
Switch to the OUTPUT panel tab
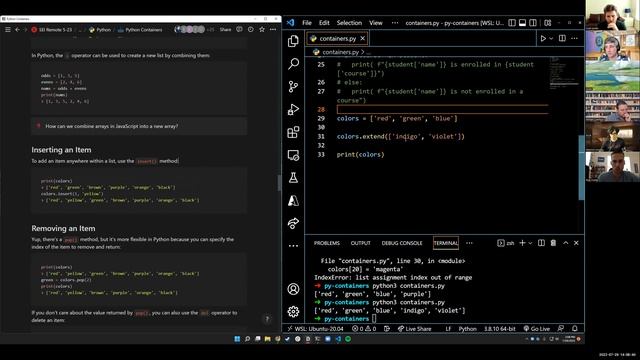[x=360, y=243]
